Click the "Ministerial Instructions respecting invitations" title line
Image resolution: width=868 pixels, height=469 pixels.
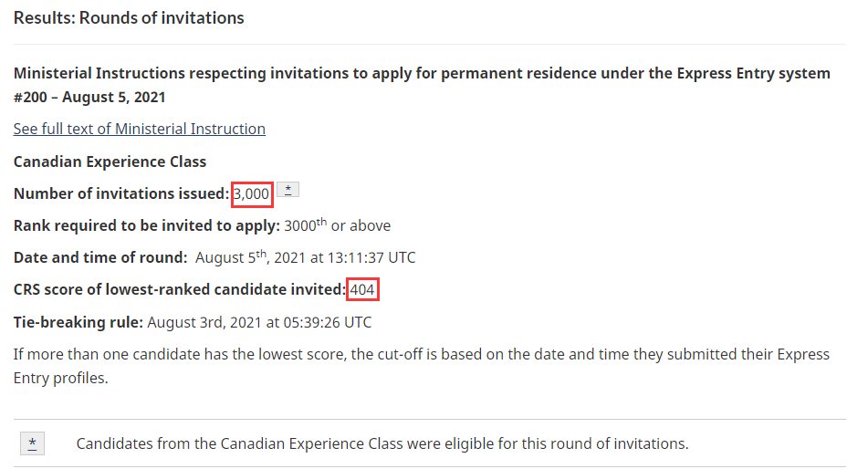[422, 73]
